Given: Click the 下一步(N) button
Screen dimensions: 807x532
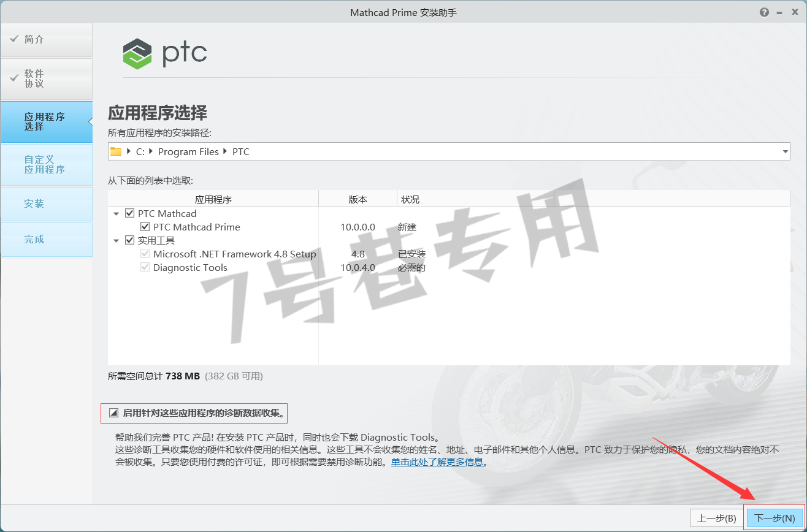Looking at the screenshot, I should 775,518.
